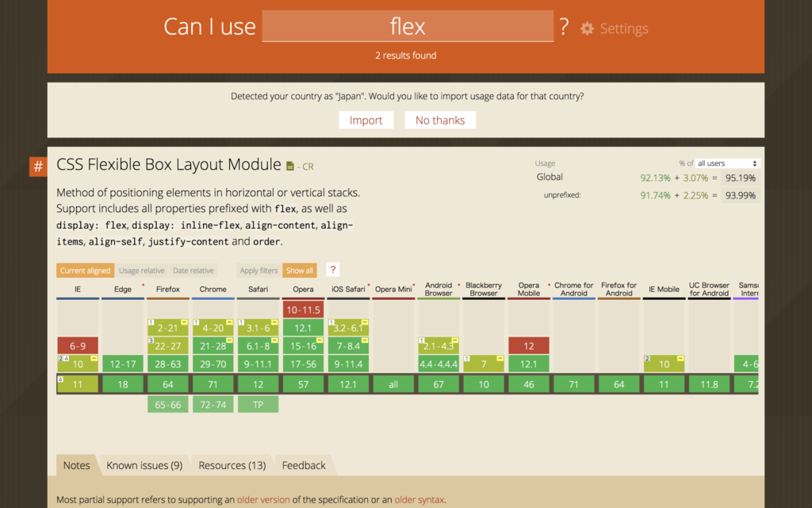Click the Safari 9-11.1 cell
Screen dimensions: 812x508
[x=258, y=364]
